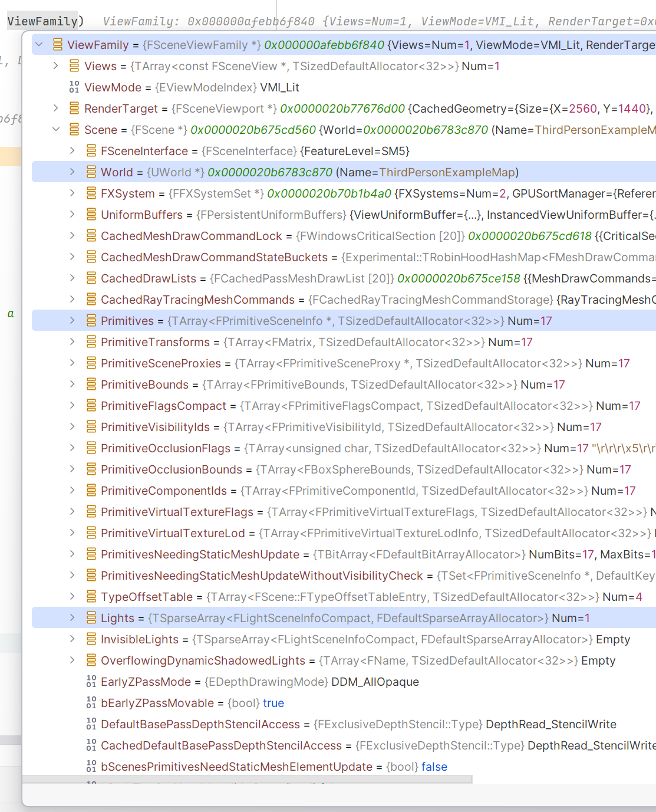Click the ViewFamily pointer address 0x000000afebb6f840

pos(324,45)
